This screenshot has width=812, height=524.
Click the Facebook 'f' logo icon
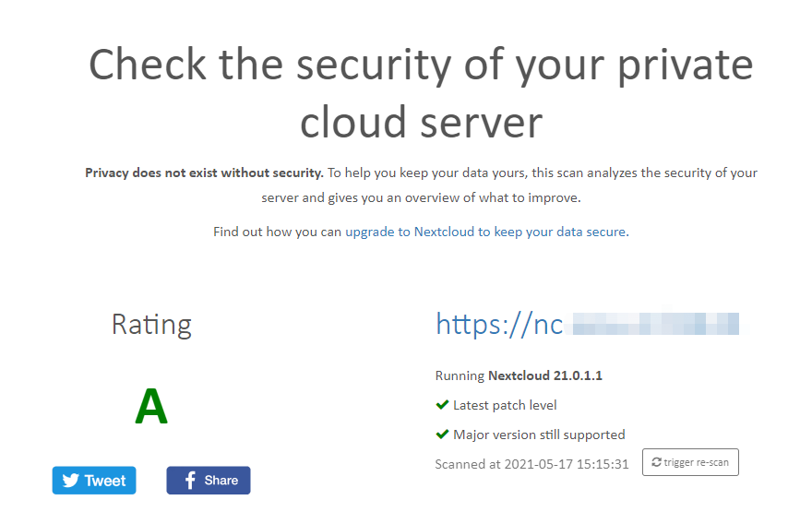click(x=189, y=481)
